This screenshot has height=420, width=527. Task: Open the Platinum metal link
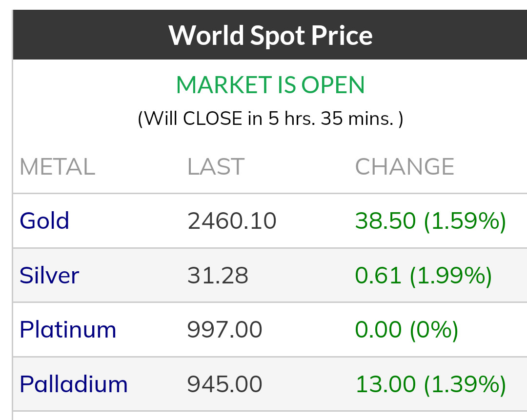[68, 330]
